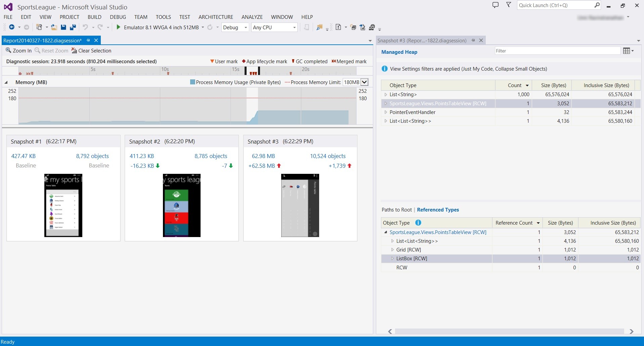This screenshot has width=644, height=346.
Task: Select the Snapshot #3 screenshot thumbnail
Action: (x=300, y=205)
